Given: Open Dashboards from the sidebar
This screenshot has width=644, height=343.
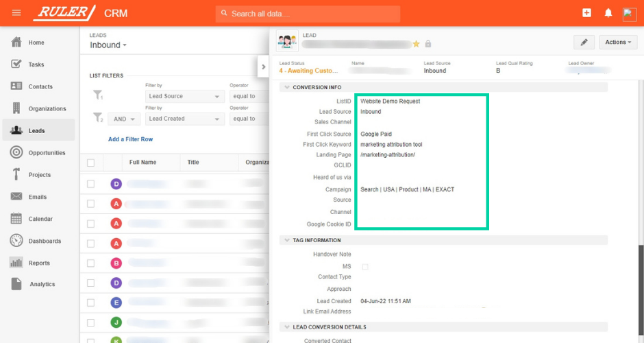Looking at the screenshot, I should [x=45, y=241].
